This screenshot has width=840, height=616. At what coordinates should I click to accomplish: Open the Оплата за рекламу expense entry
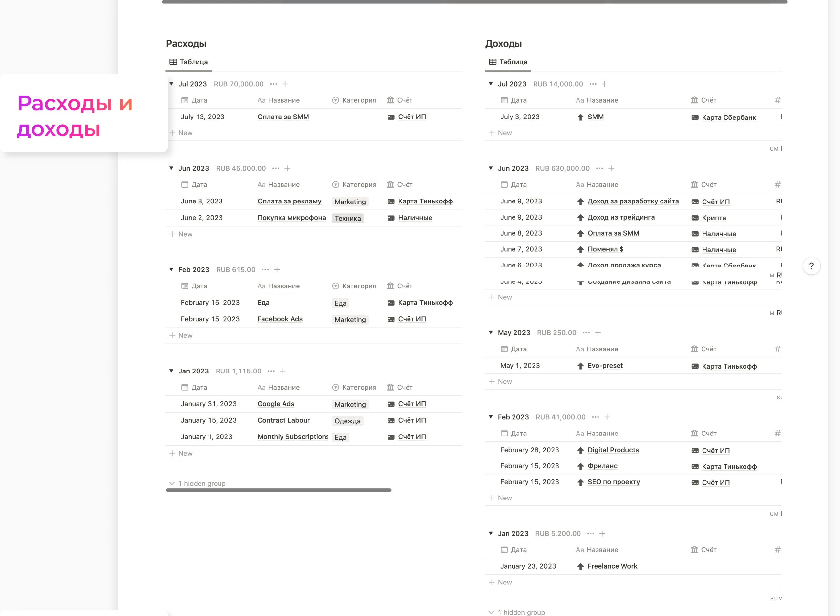click(x=289, y=201)
